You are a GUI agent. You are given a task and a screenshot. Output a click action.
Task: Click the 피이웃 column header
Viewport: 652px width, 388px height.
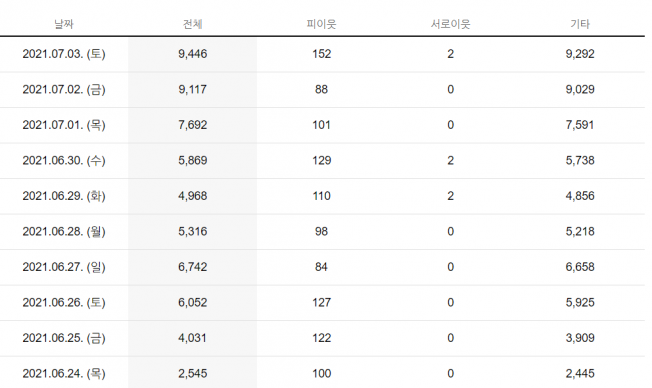coord(321,24)
